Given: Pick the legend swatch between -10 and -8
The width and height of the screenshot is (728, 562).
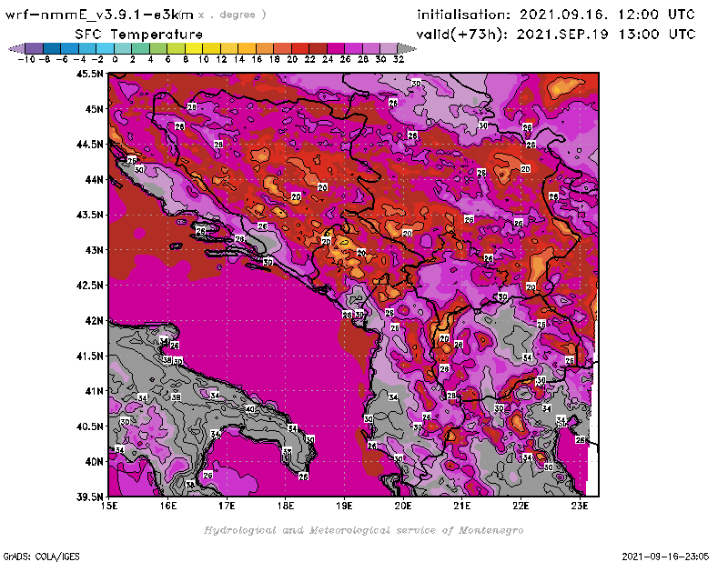Looking at the screenshot, I should point(35,48).
